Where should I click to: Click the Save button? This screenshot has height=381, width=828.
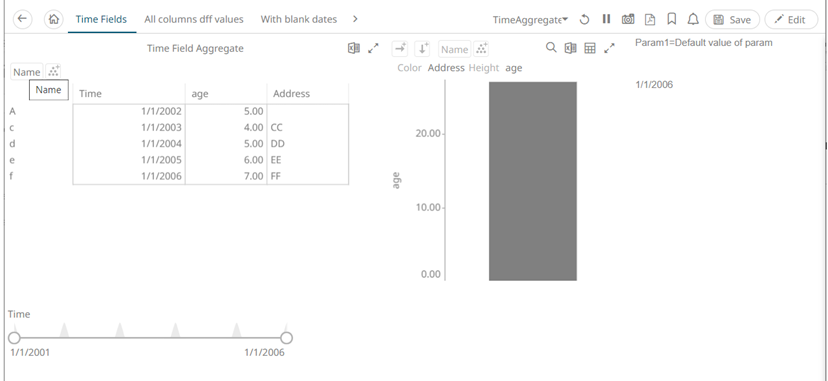pos(732,20)
